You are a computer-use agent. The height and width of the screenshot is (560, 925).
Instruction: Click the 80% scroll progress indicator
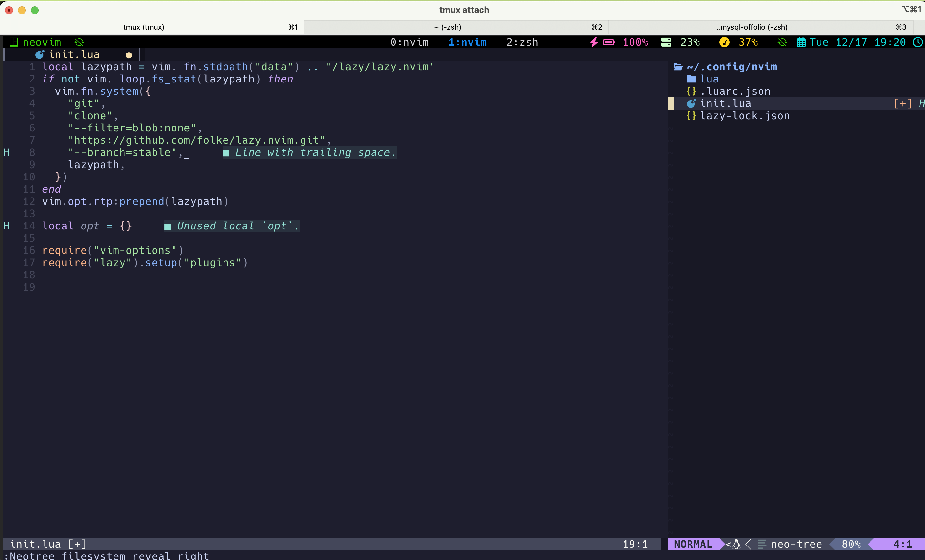[851, 544]
